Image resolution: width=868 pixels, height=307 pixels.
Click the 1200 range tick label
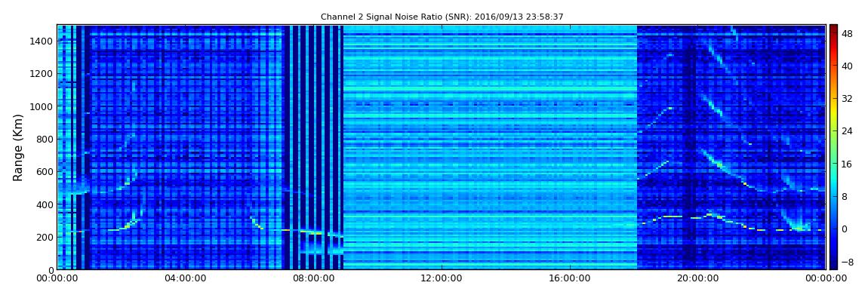click(42, 74)
